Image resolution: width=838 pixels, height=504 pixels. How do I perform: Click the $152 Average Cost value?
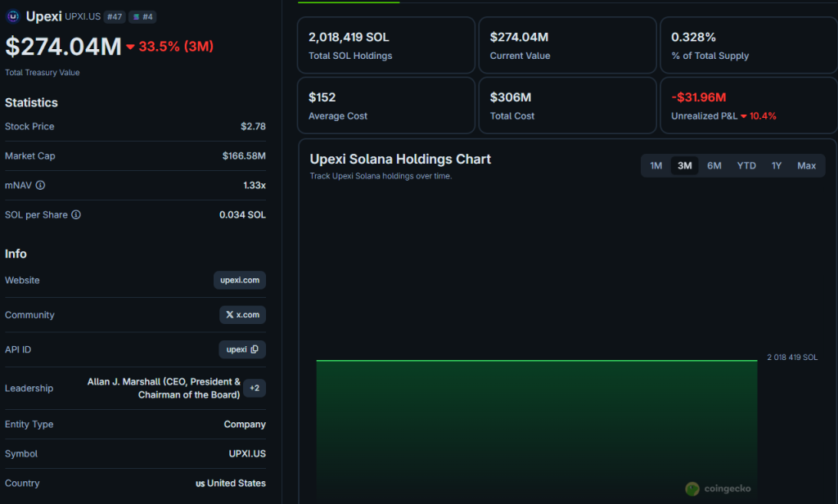click(322, 97)
